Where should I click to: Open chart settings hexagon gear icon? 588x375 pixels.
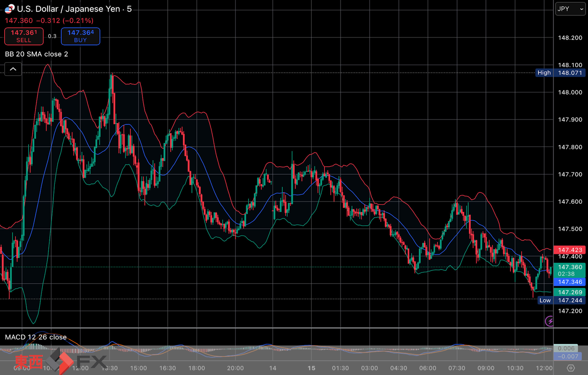point(571,368)
